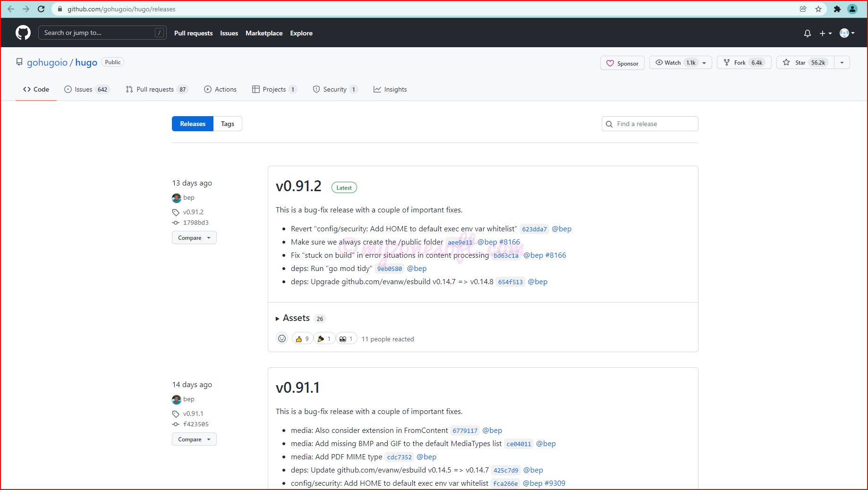Open the Issues tab with 642
This screenshot has height=490, width=868.
pyautogui.click(x=87, y=89)
